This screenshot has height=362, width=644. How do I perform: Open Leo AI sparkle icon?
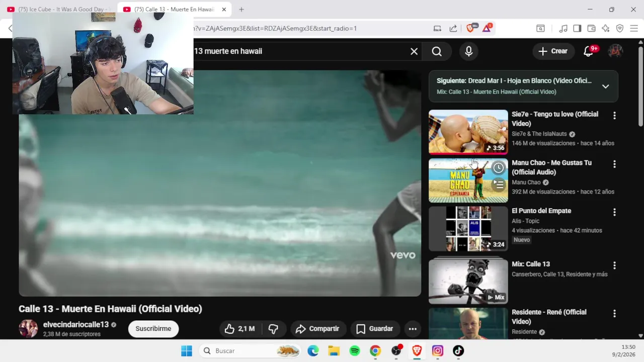coord(606,29)
